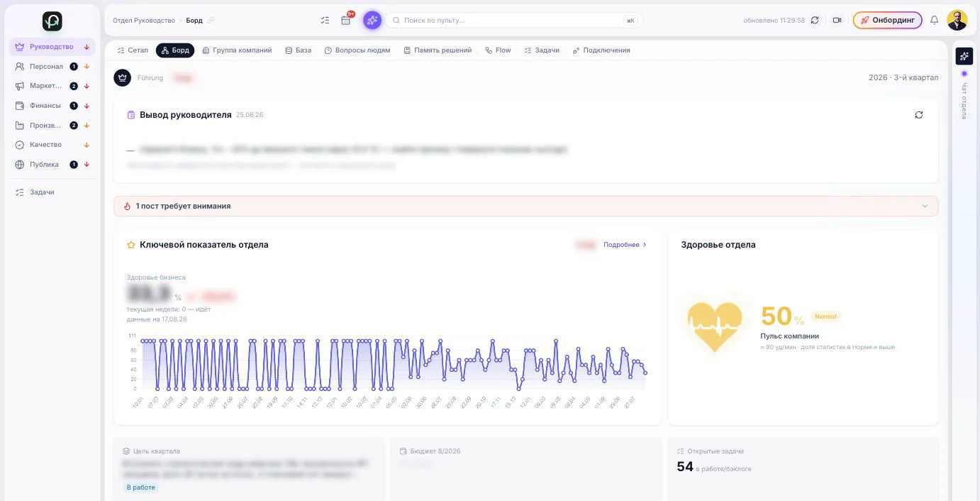980x501 pixels.
Task: Click the Normal badge beside 50%
Action: coord(825,316)
